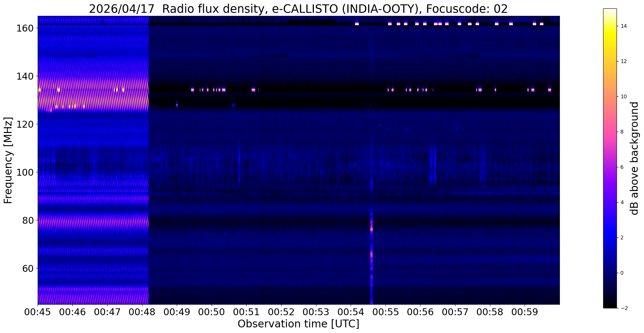Click the 00:51 time tick label
Screen dimensions: 644x333
point(247,312)
